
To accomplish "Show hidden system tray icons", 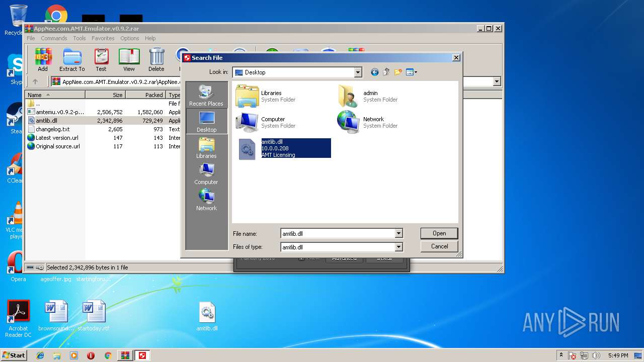I will click(x=561, y=355).
